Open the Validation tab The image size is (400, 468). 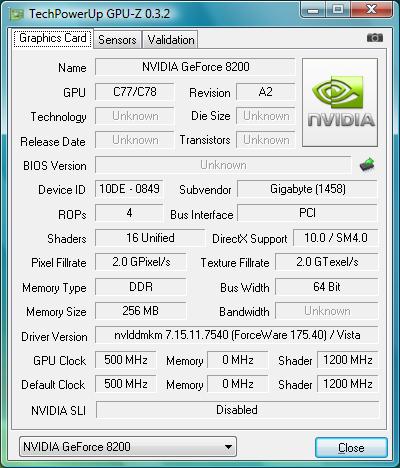[171, 40]
